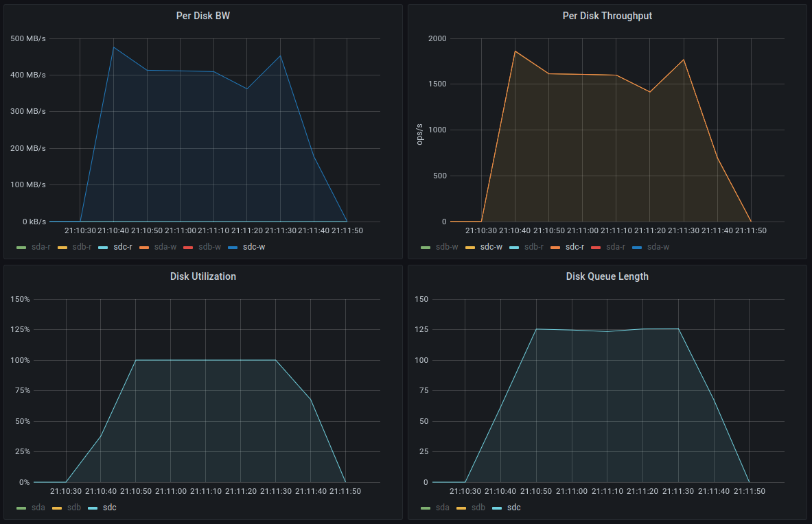Toggle sdc-w series in Per Disk BW legend
Viewport: 812px width, 524px height.
tap(254, 248)
